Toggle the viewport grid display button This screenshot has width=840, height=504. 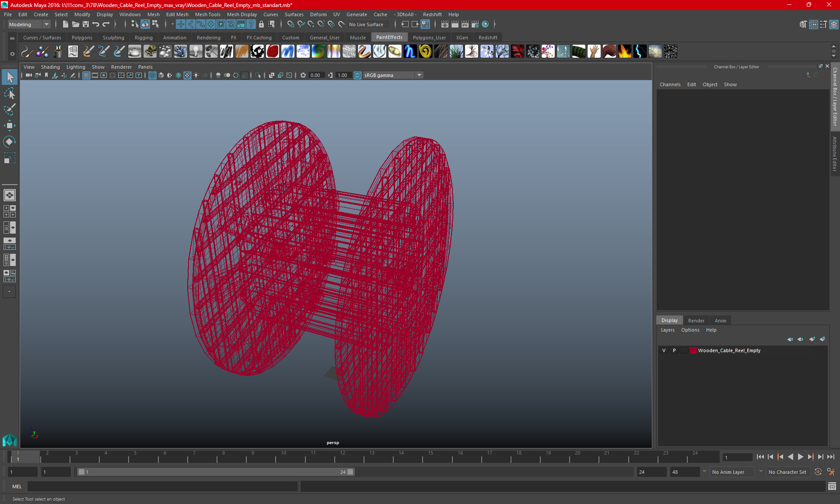(86, 75)
